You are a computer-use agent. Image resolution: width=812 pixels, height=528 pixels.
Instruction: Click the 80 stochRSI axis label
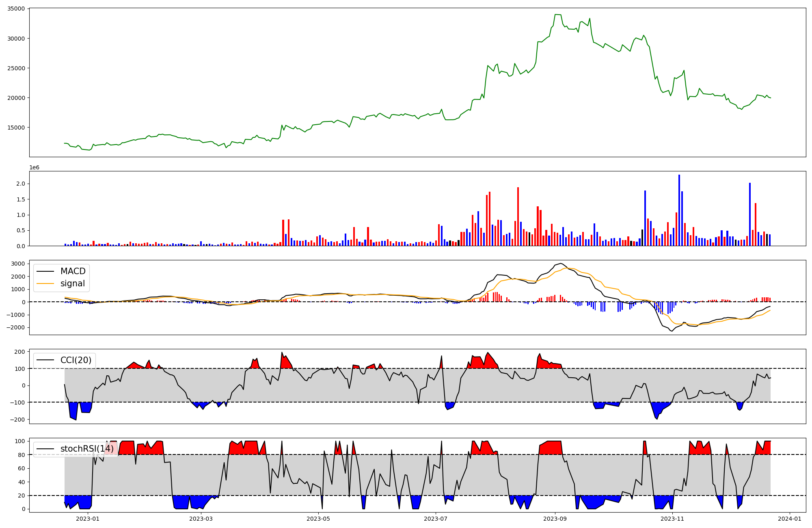point(22,455)
